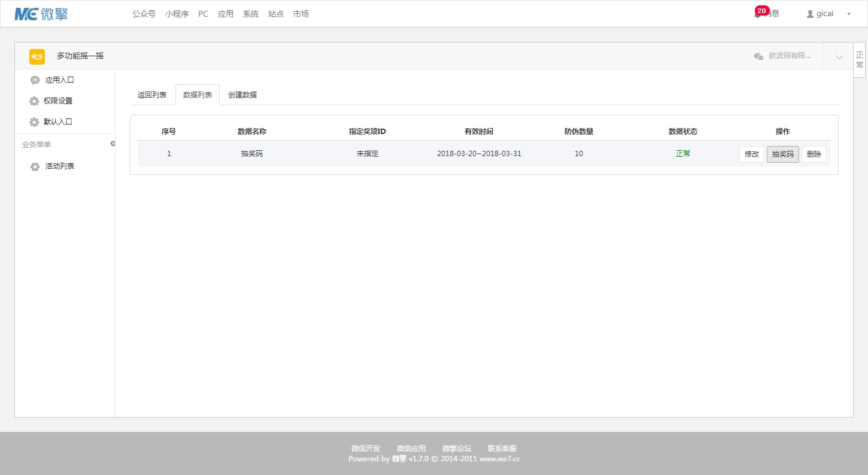The height and width of the screenshot is (475, 868).
Task: Click the 多功能摇一摇 title text
Action: 80,56
